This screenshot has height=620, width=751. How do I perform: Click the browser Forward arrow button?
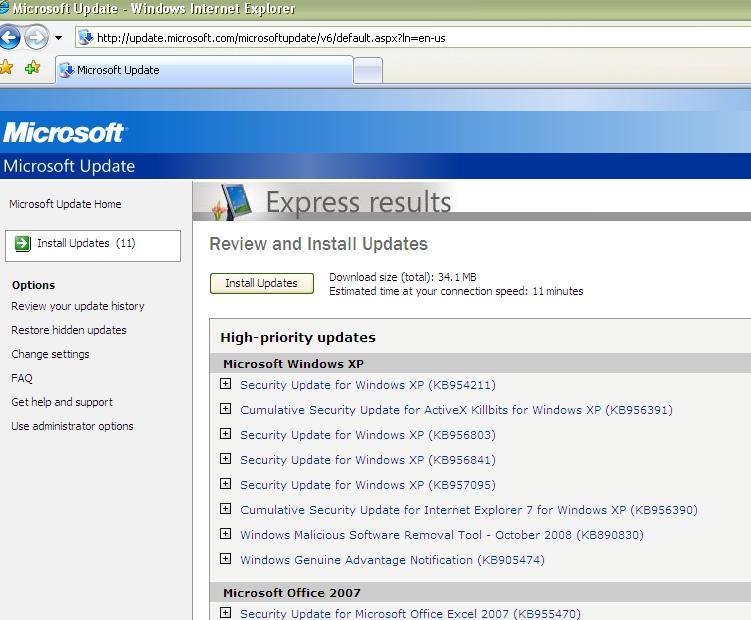pyautogui.click(x=36, y=37)
